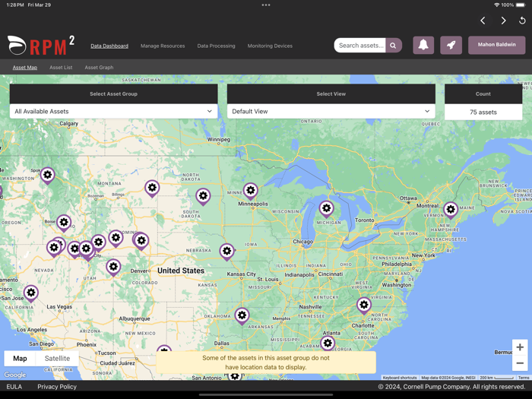Select asset marker near Atlanta
Viewport: 532px width, 399px height.
[328, 344]
